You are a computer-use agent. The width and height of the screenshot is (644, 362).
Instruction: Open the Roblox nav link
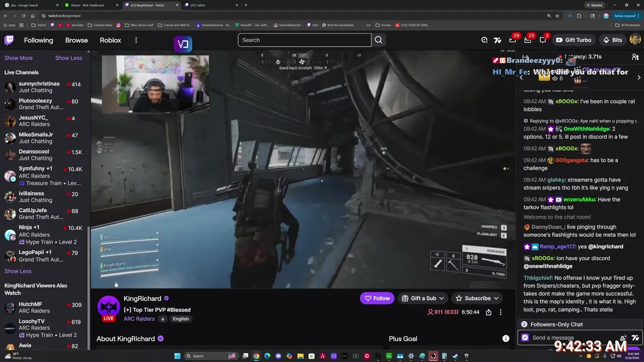click(110, 40)
